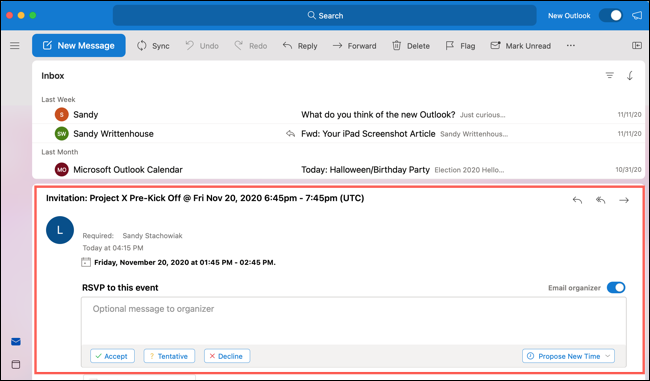650x381 pixels.
Task: Open the toolbar's more options ellipsis
Action: point(571,46)
